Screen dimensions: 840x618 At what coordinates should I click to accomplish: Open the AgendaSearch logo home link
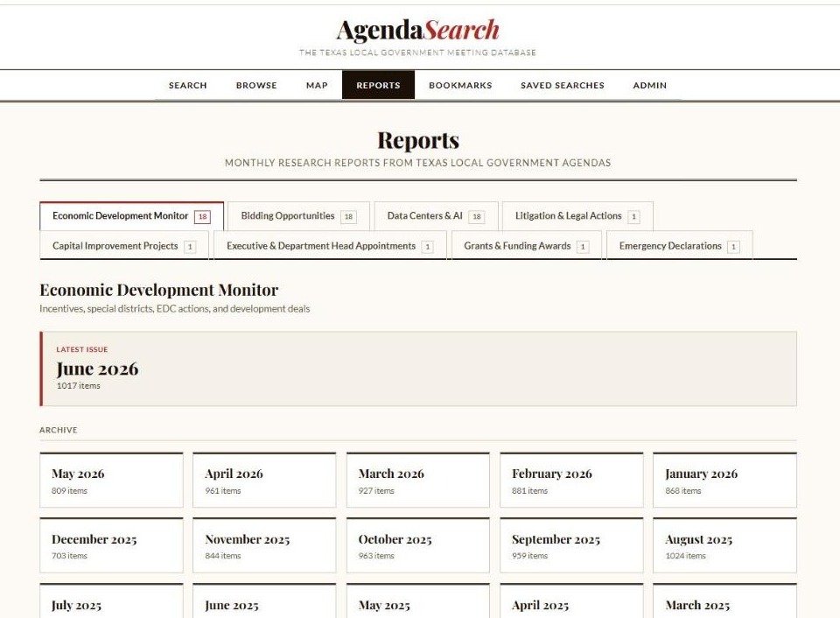click(x=418, y=30)
